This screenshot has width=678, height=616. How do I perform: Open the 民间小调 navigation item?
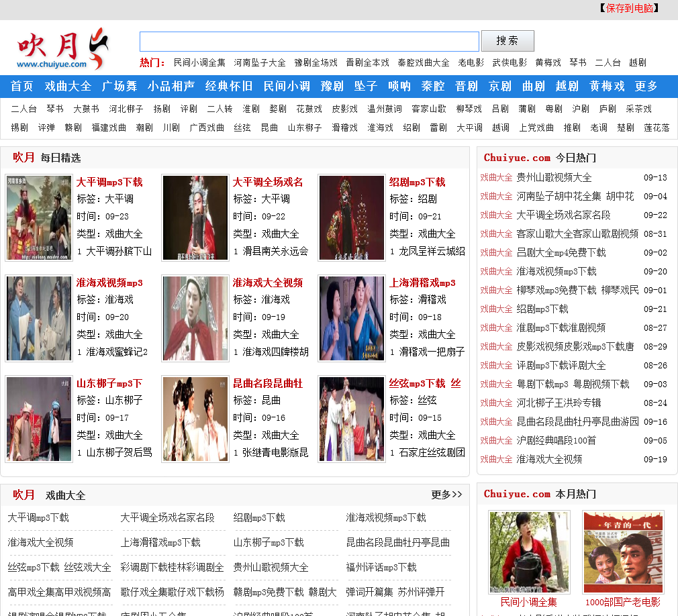coord(287,87)
